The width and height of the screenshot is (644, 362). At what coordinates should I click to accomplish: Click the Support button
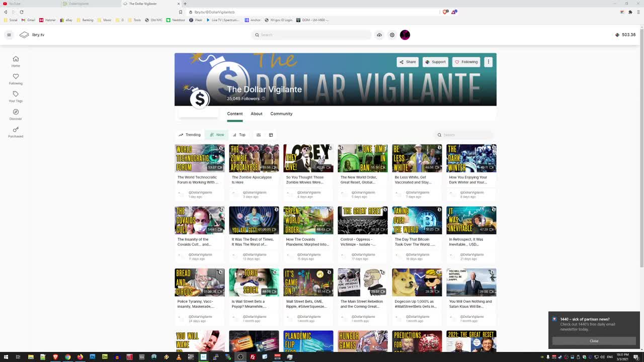click(x=435, y=62)
